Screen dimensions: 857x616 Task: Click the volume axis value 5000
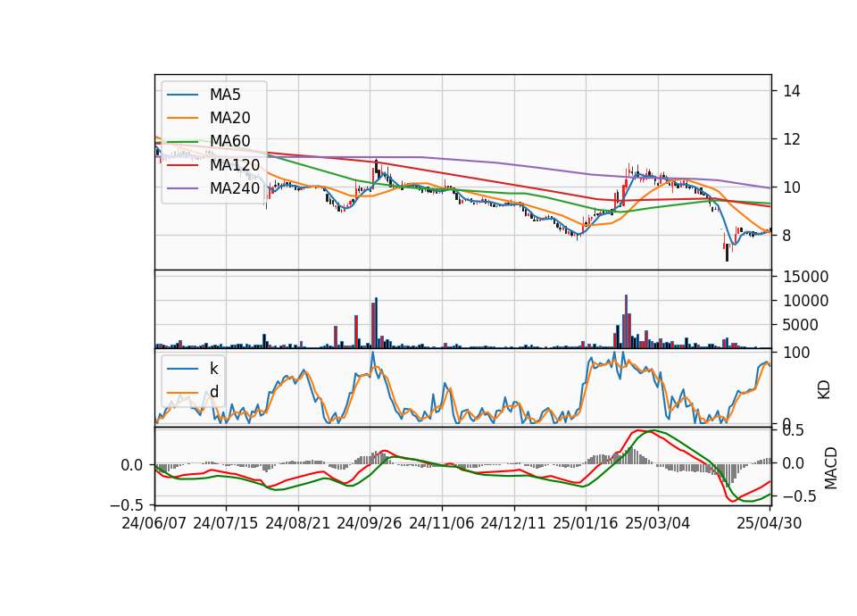(801, 325)
